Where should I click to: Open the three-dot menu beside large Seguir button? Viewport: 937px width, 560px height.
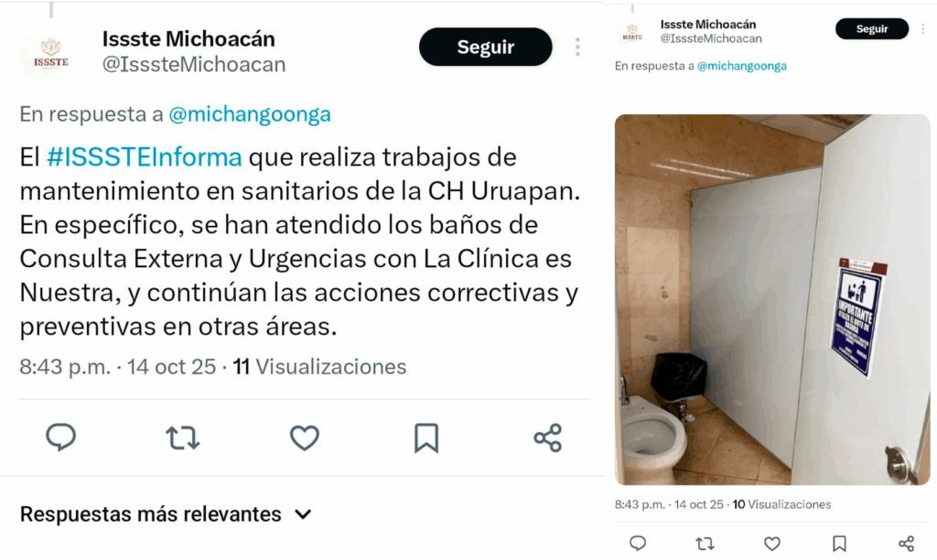[577, 47]
